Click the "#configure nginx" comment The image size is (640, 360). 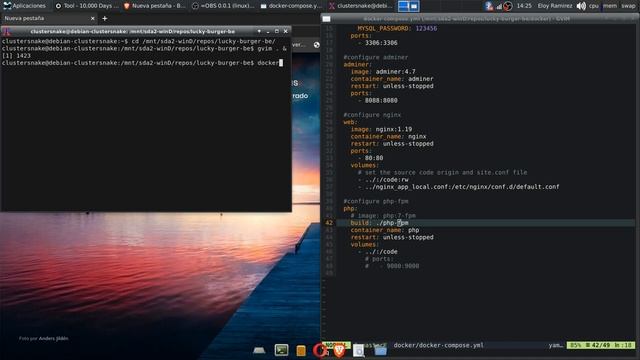[372, 115]
